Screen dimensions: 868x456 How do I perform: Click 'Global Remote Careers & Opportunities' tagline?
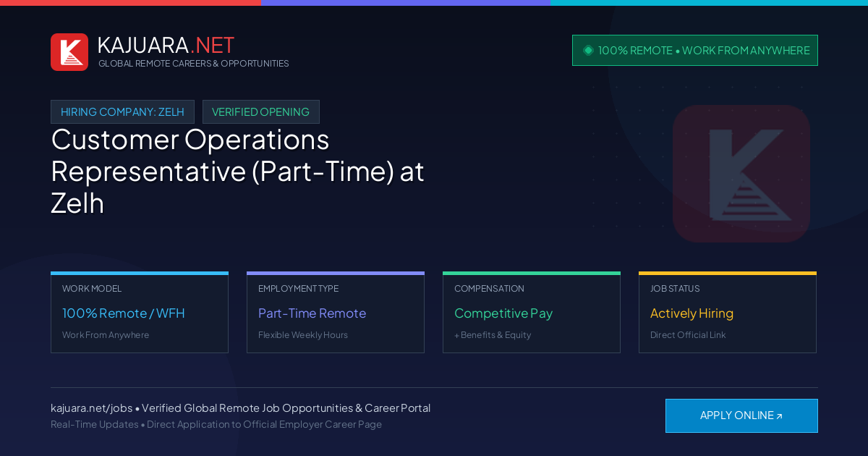pos(194,64)
